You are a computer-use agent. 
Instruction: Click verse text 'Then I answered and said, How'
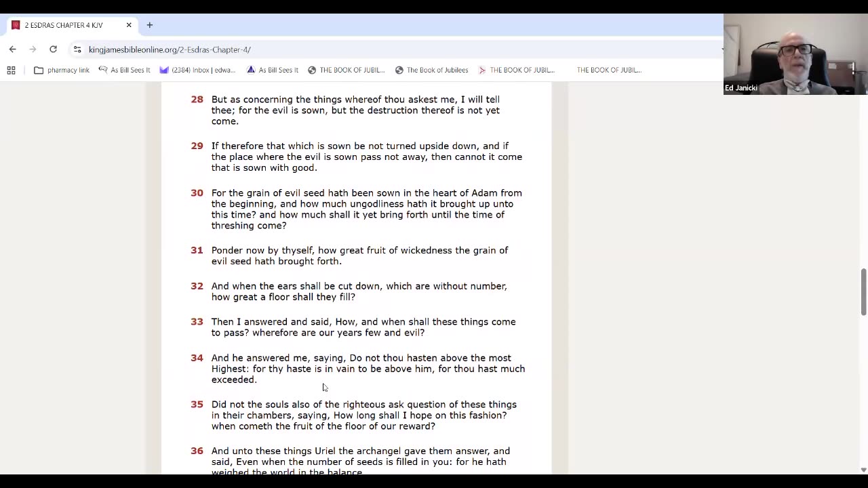point(363,327)
